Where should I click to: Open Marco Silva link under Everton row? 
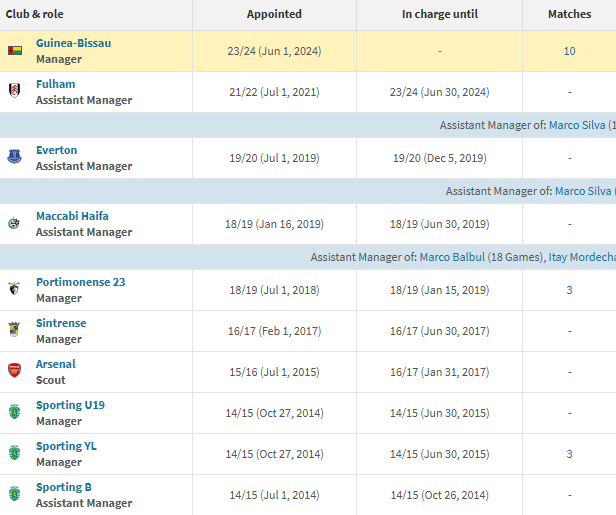click(x=583, y=191)
